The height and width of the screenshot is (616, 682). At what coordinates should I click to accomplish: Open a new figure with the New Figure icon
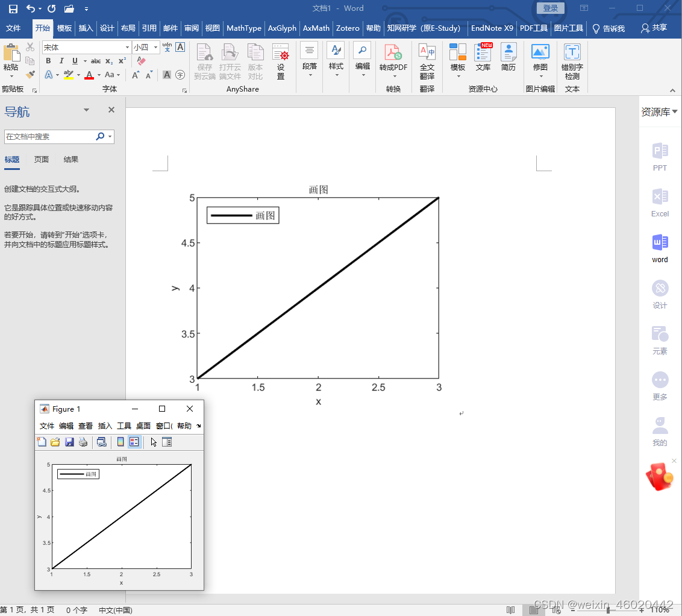(42, 442)
